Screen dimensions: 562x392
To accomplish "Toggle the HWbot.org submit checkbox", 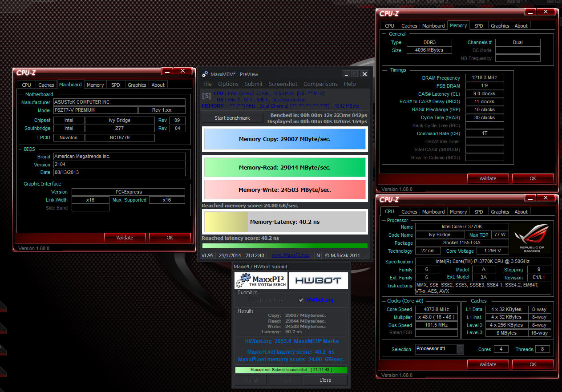I will click(301, 300).
